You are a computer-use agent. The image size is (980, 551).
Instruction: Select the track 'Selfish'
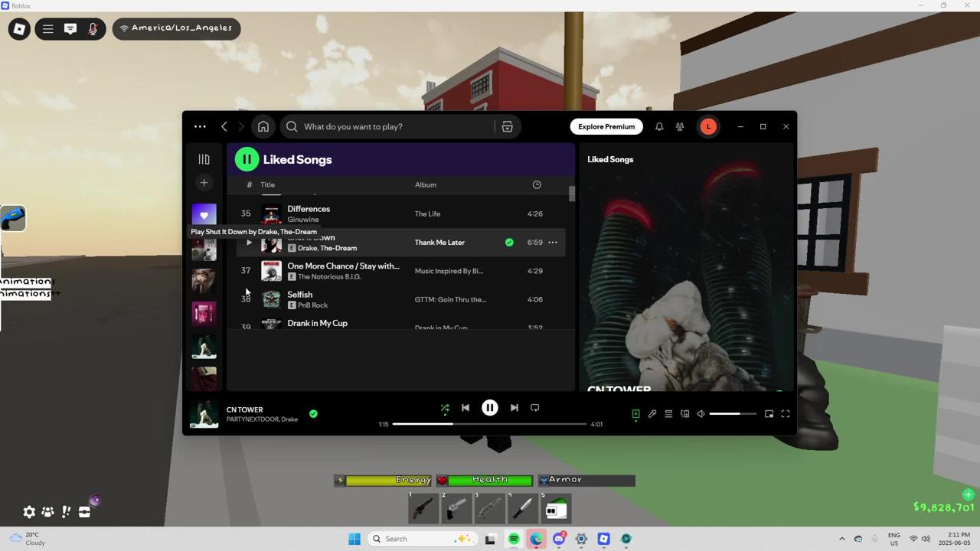(x=299, y=295)
